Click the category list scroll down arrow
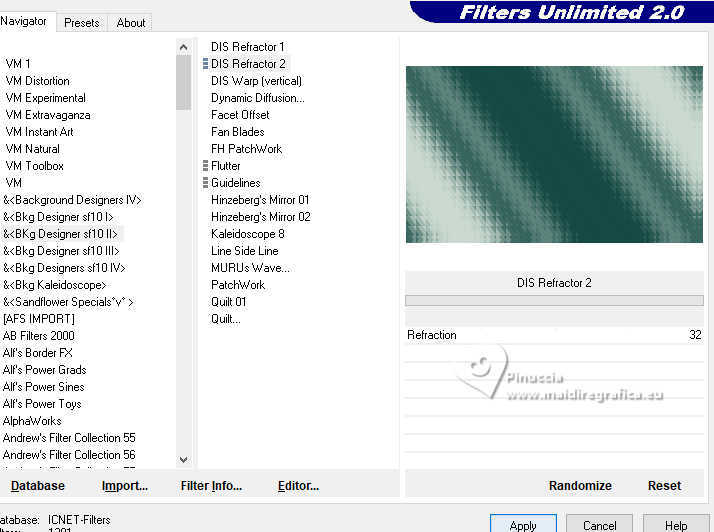Viewport: 714px width, 532px height. click(x=184, y=460)
